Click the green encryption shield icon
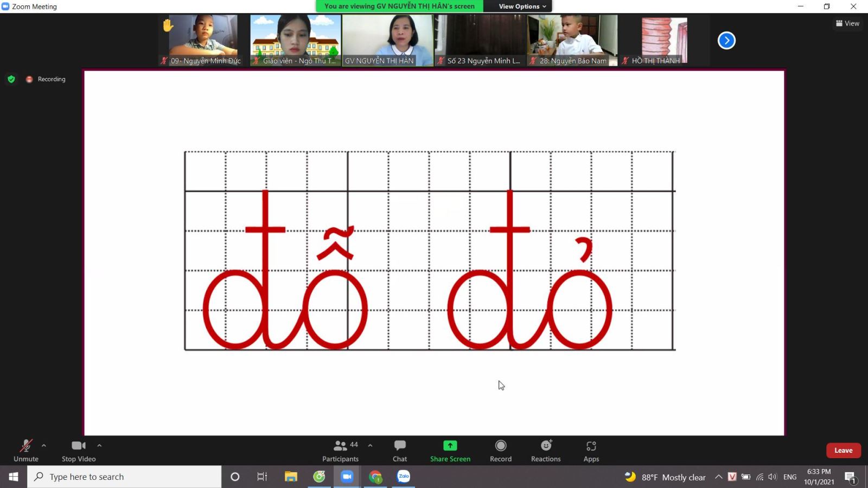 click(11, 79)
